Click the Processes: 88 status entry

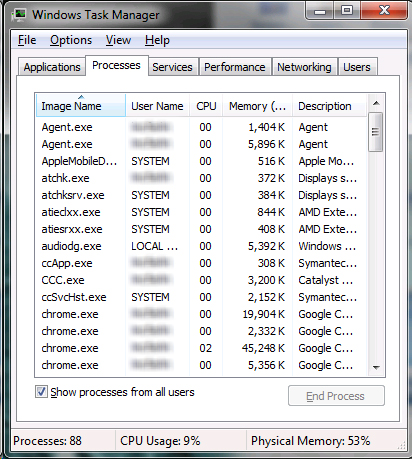47,441
